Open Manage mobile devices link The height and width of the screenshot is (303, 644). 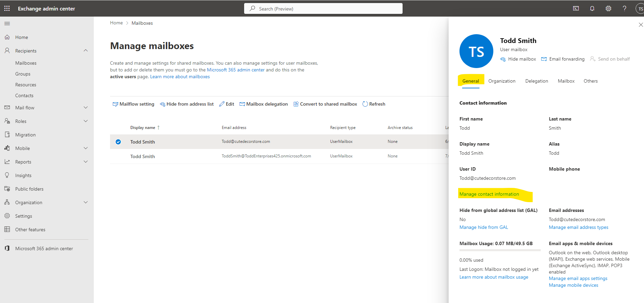(x=573, y=285)
